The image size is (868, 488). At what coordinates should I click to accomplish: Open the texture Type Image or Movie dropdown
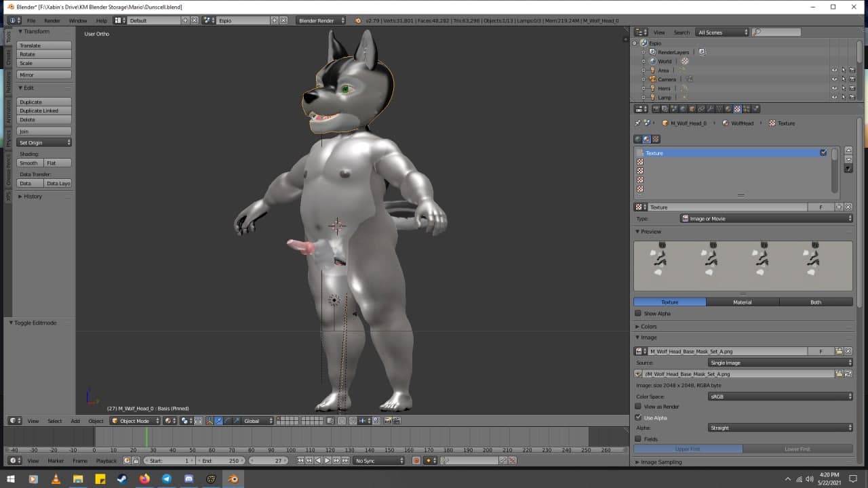(766, 219)
